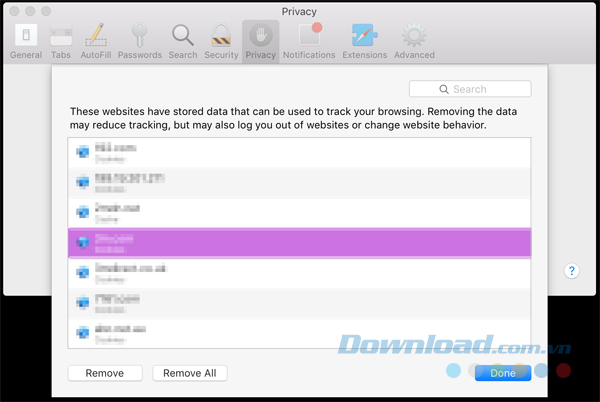Screen dimensions: 600x402
Task: Select the Privacy preferences pane
Action: (x=261, y=41)
